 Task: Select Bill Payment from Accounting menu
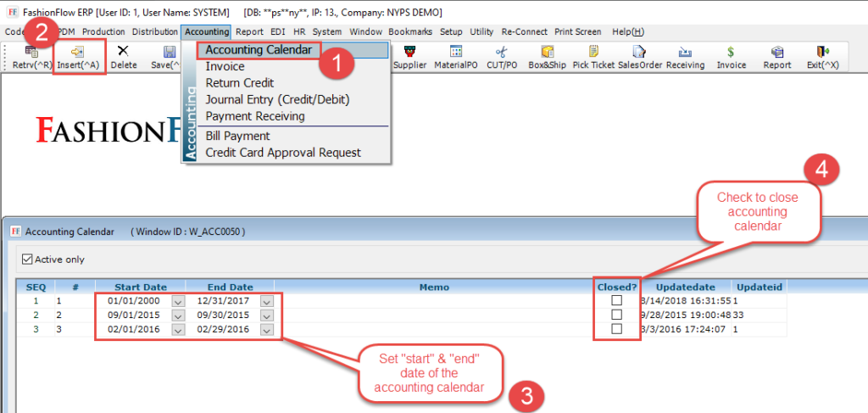click(x=237, y=136)
